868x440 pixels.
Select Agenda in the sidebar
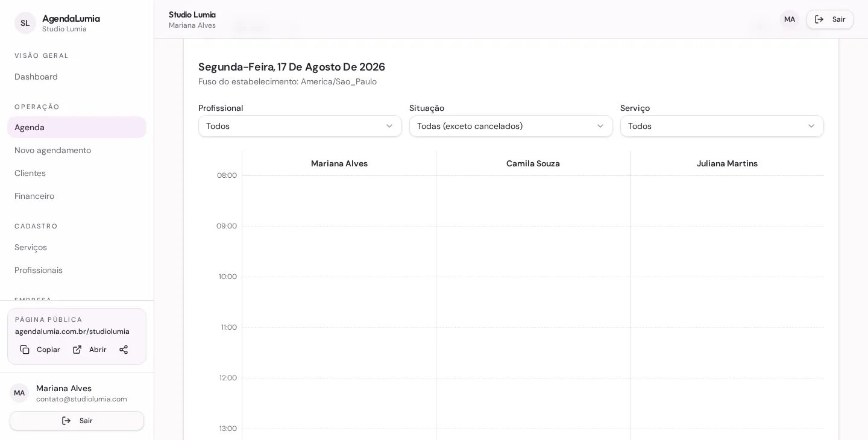click(77, 127)
